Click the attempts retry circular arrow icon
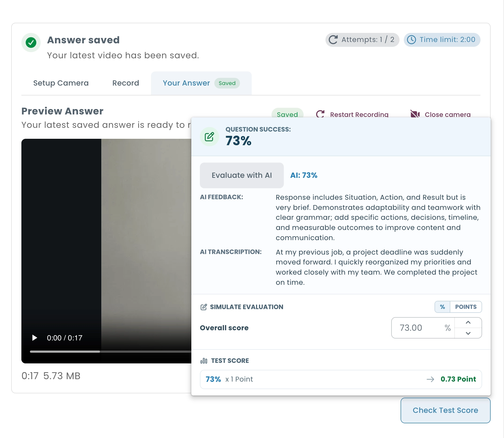The image size is (504, 438). tap(333, 40)
